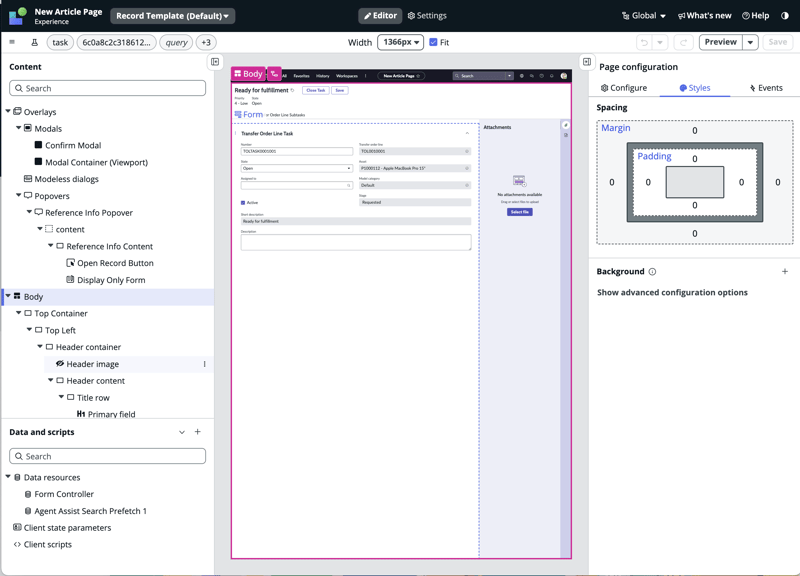Click the Close Task button on the canvas

pos(314,90)
